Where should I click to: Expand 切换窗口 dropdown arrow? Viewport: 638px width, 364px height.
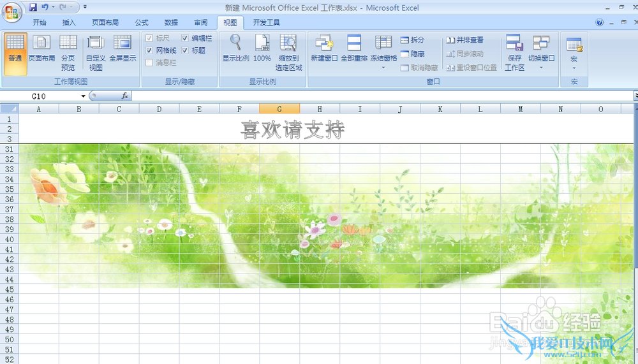pos(541,68)
